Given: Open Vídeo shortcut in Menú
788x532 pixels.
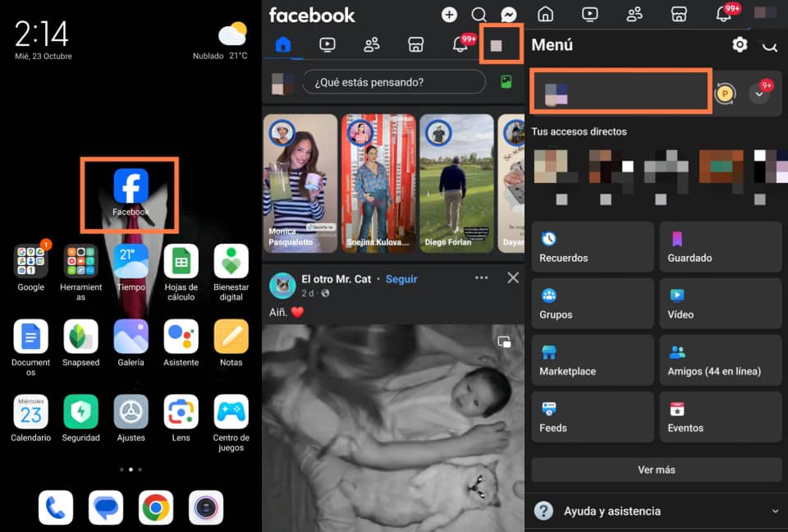Looking at the screenshot, I should pyautogui.click(x=721, y=304).
